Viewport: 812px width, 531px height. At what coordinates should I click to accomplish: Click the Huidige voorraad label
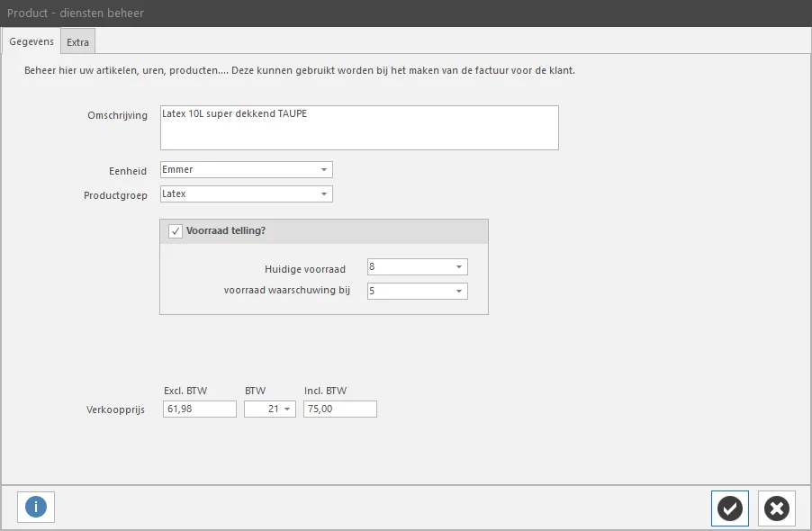305,269
